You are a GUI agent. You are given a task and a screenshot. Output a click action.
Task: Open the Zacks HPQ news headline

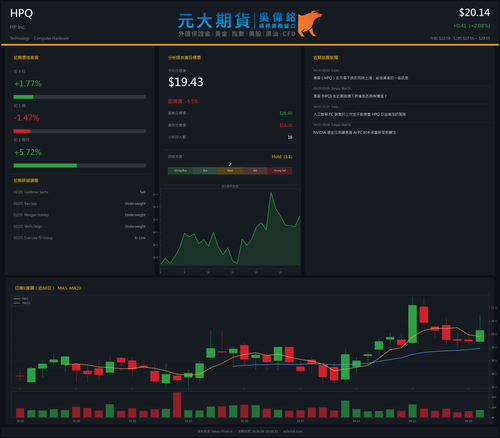[360, 78]
